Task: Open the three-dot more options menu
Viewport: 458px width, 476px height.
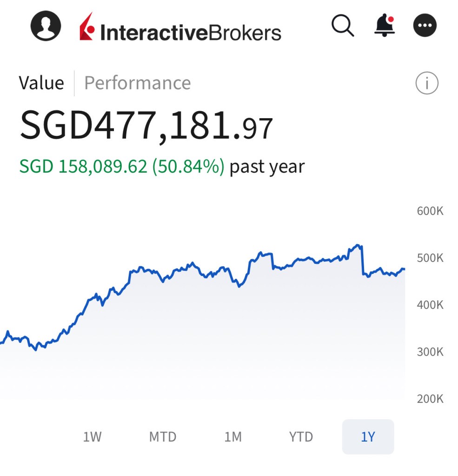Action: click(425, 26)
